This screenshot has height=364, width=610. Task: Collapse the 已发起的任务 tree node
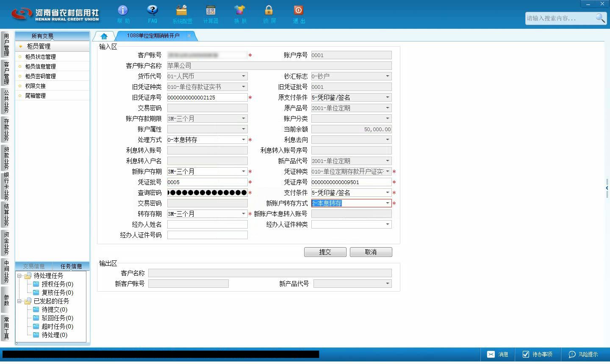coord(19,301)
